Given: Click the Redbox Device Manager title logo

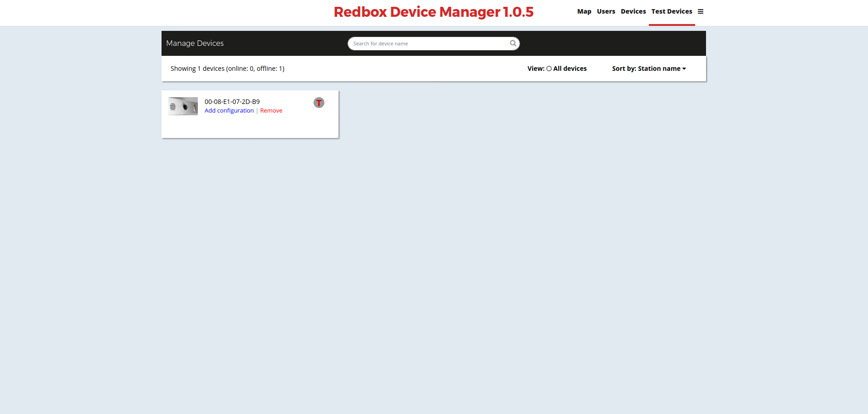Looking at the screenshot, I should coord(433,12).
